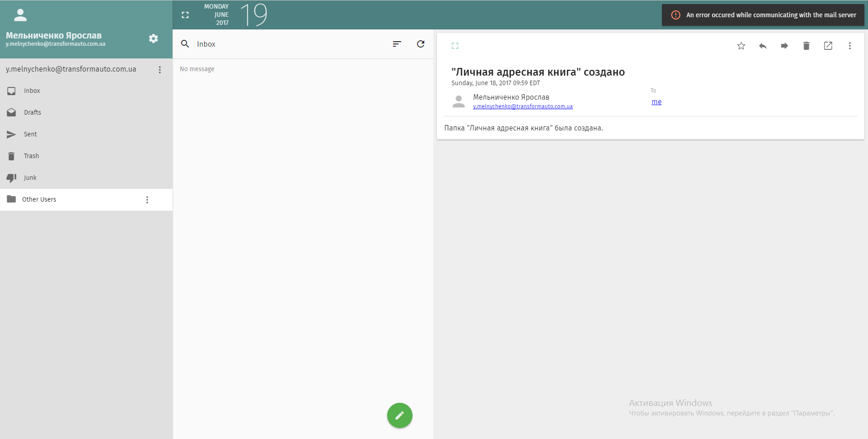Delete the opened message

coord(806,46)
